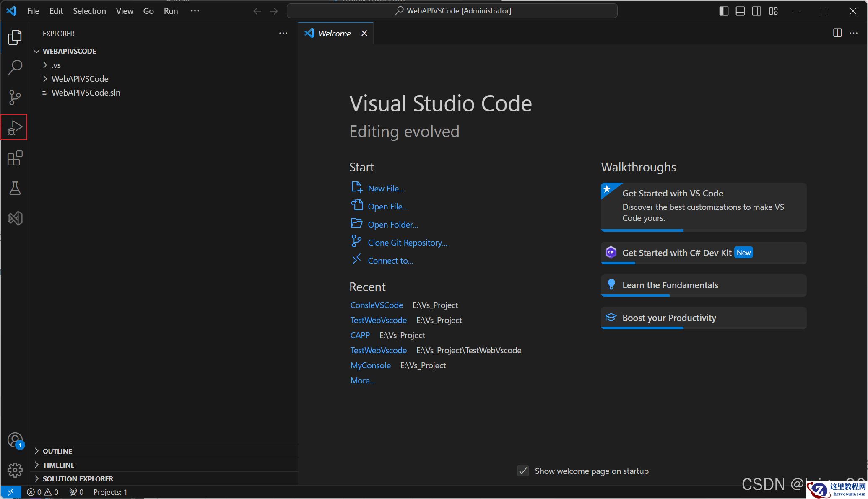Open the Source Control view
The image size is (868, 499).
point(15,97)
